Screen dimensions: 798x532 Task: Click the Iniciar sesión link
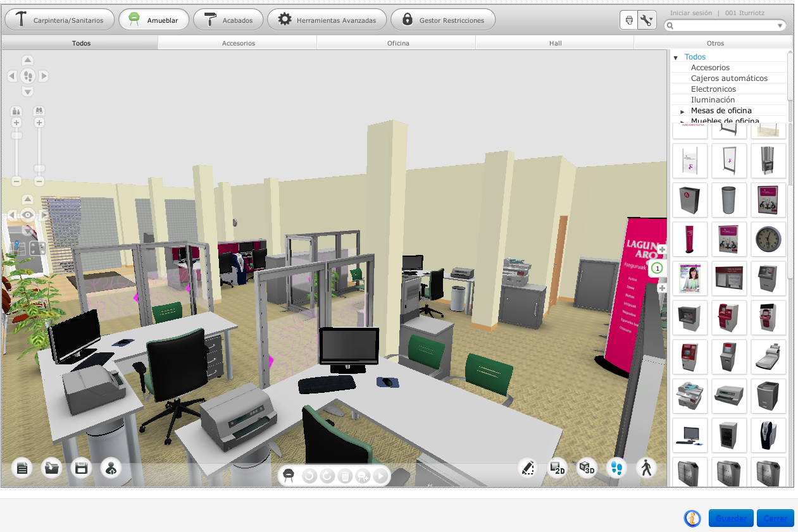(x=690, y=13)
